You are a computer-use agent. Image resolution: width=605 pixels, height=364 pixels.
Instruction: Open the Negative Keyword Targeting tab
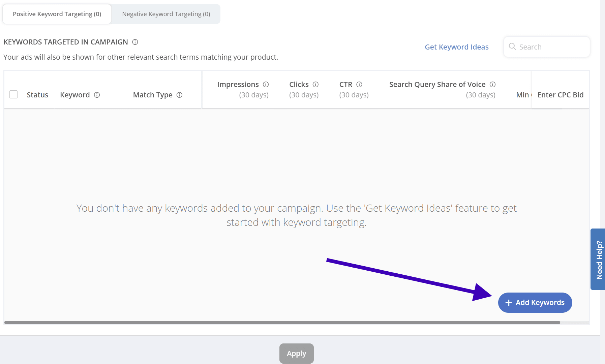click(x=166, y=14)
